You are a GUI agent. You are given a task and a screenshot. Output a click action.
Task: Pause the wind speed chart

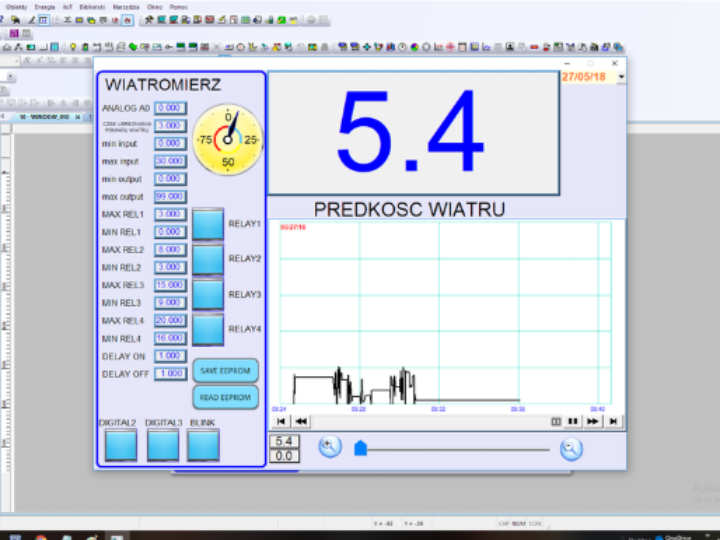click(x=574, y=421)
